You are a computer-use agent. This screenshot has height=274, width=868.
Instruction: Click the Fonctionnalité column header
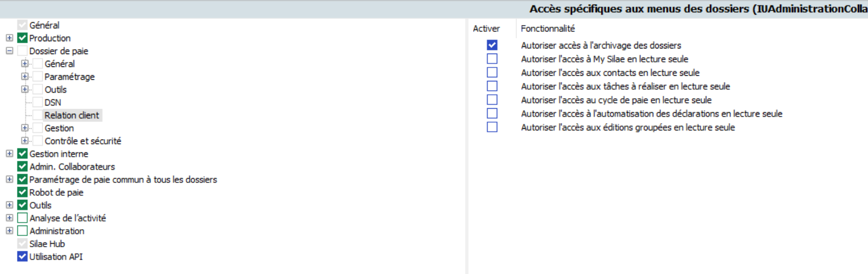pyautogui.click(x=548, y=29)
